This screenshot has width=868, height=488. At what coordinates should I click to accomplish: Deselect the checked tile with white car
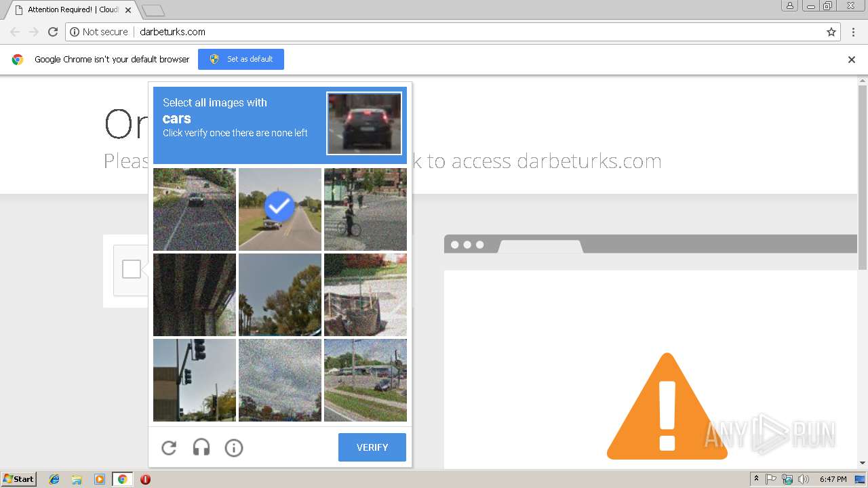[x=280, y=209]
